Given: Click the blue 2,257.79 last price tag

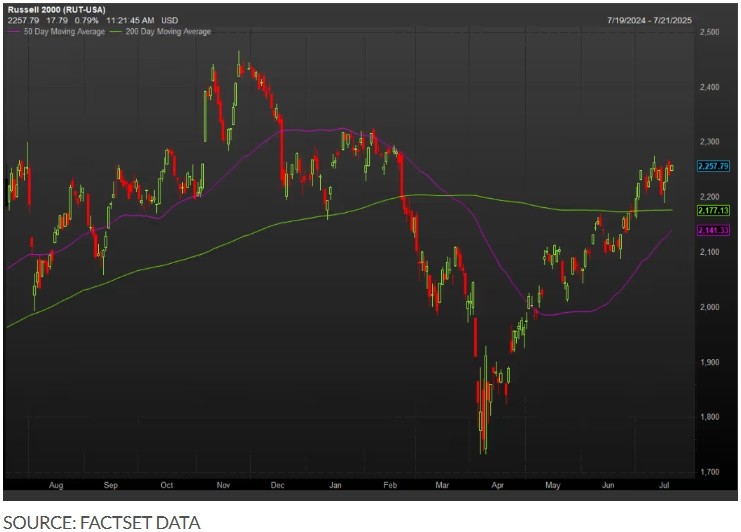Looking at the screenshot, I should tap(717, 167).
